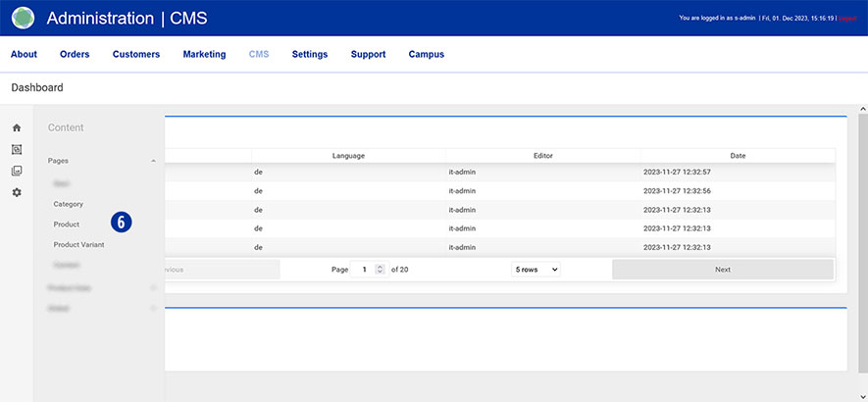
Task: Open the Customers menu
Action: (x=136, y=54)
